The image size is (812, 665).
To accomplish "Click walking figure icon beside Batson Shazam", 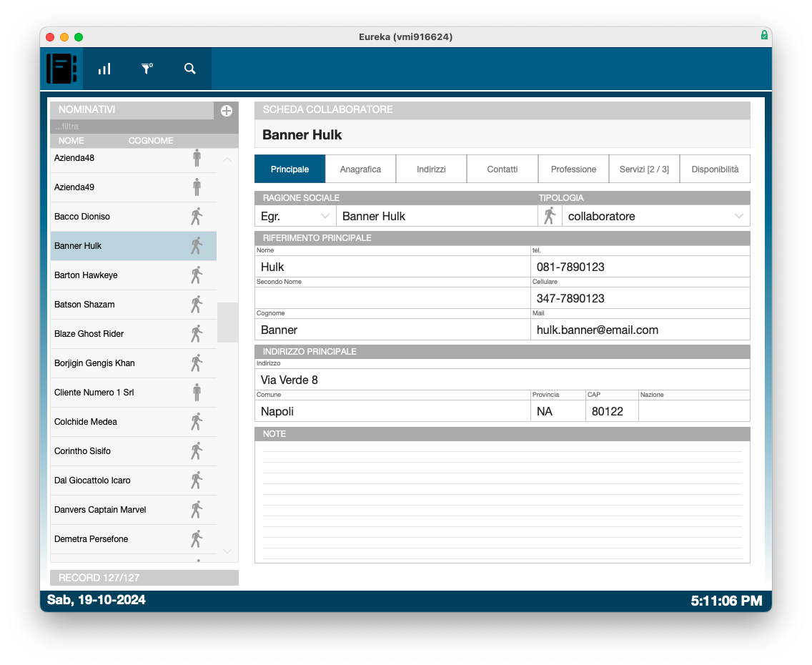I will 197,305.
